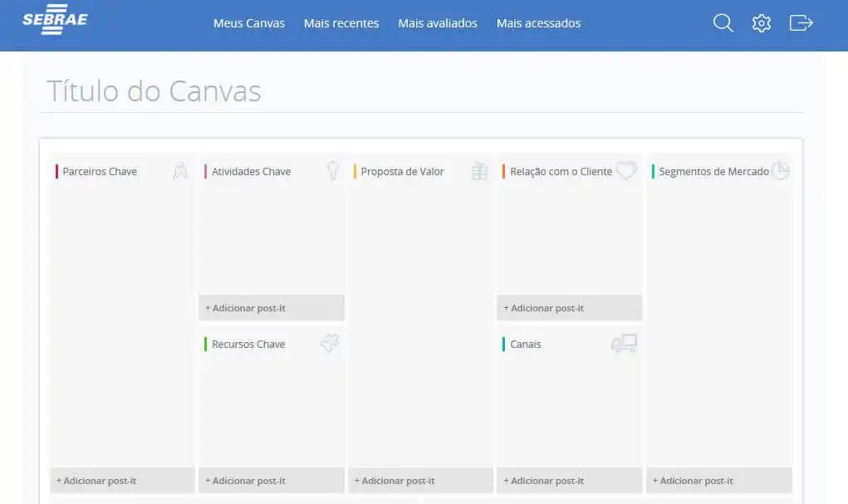This screenshot has height=504, width=848.
Task: Click the icon beside Recursos Chave
Action: coord(329,343)
